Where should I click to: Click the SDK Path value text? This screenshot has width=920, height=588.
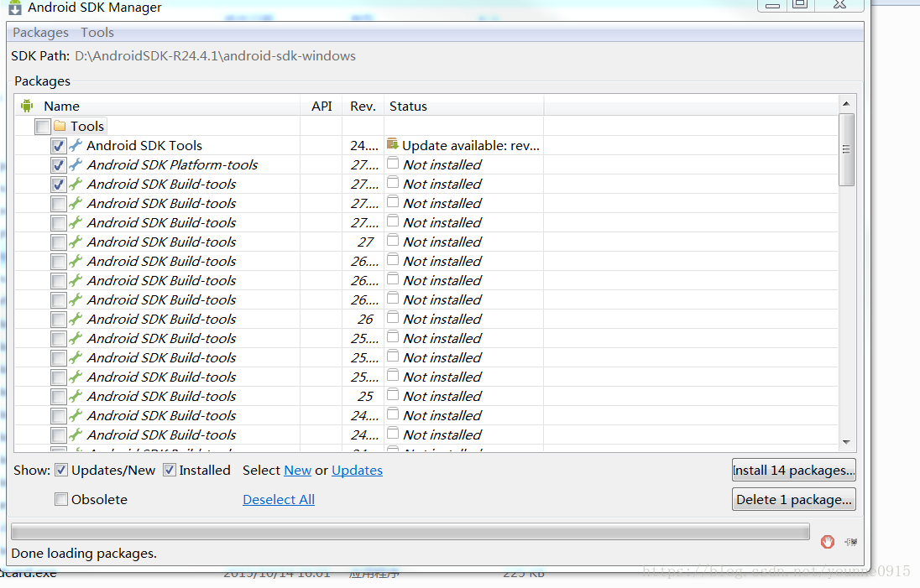[x=216, y=56]
